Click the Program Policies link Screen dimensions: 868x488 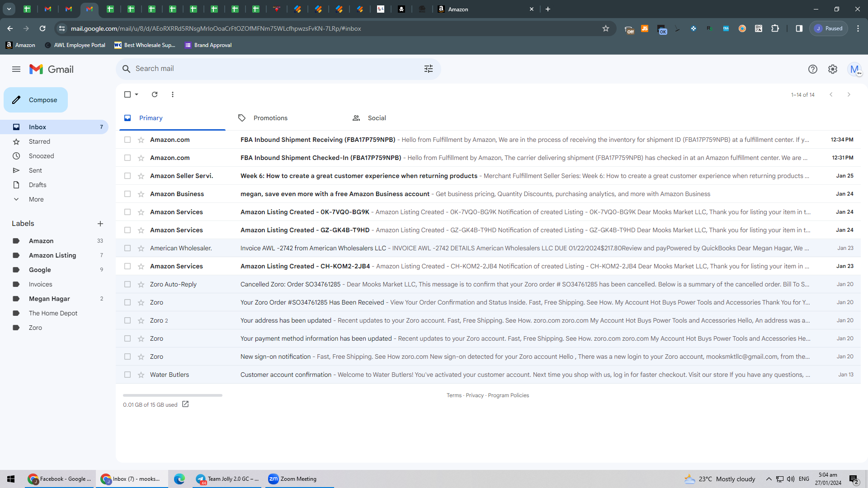point(508,395)
